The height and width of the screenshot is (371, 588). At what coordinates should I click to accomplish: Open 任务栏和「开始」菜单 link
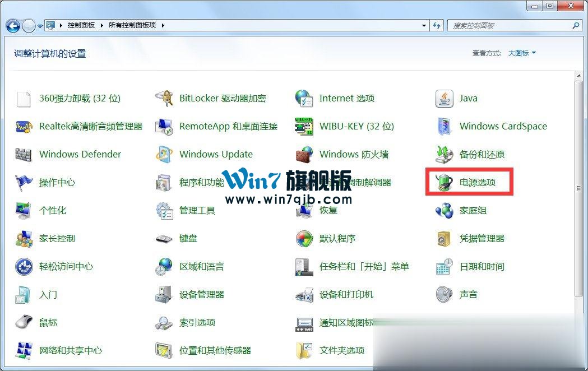(x=364, y=267)
